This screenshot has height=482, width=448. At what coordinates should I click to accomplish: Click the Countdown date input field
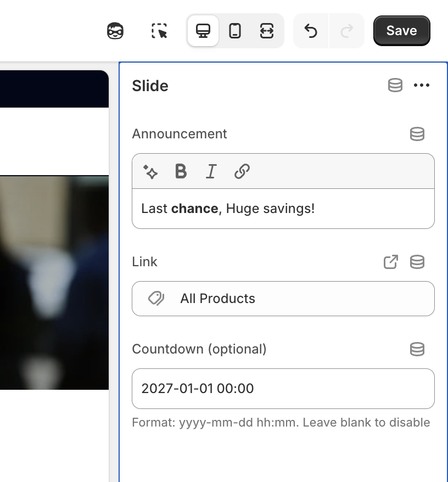tap(283, 389)
